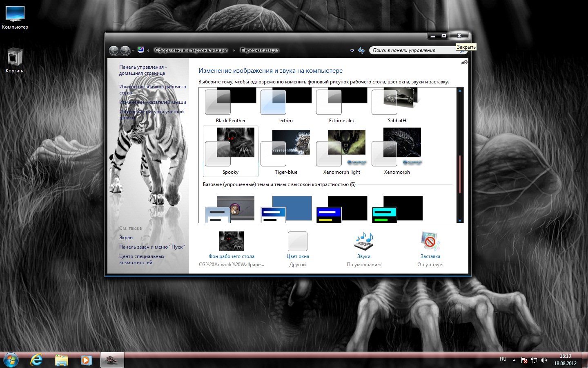The image size is (588, 368).
Task: Open Изменение указателей мыши link
Action: [152, 102]
